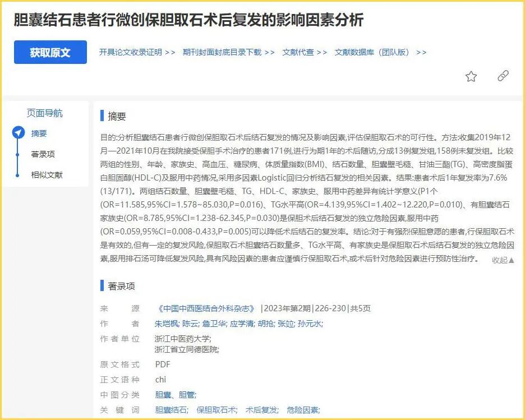Open 期刊封面封底目录下载 link
Viewport: 525px width, 420px height.
click(228, 52)
